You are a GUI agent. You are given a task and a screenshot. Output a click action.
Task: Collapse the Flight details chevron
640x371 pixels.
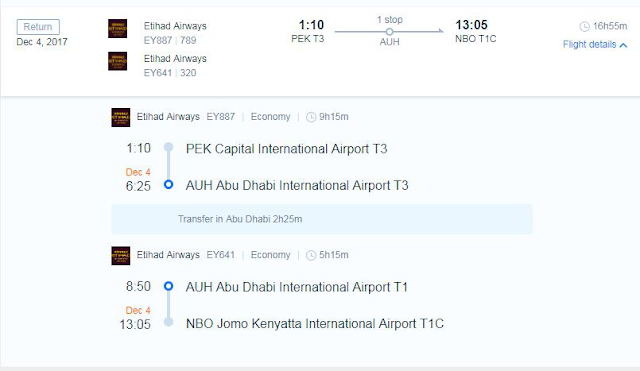coord(623,45)
